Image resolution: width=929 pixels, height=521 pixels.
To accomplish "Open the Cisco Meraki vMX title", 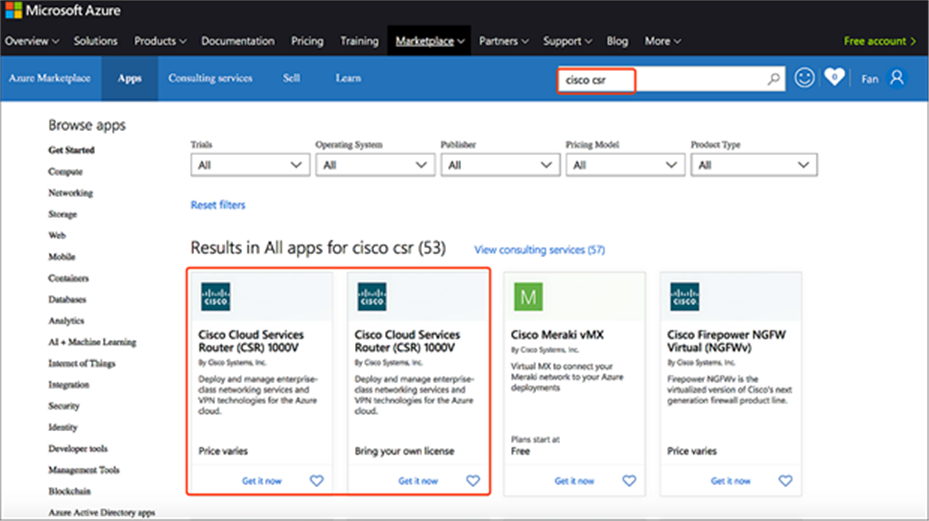I will 557,335.
